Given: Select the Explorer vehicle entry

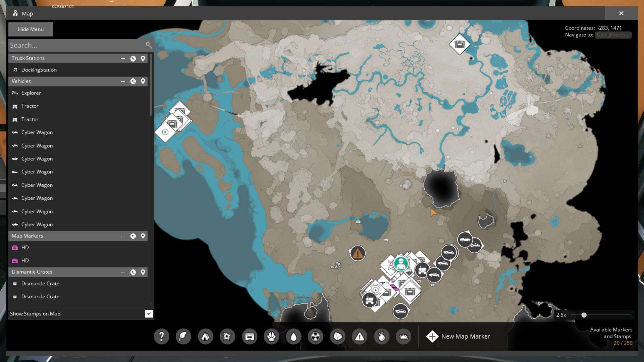Looking at the screenshot, I should click(x=78, y=93).
